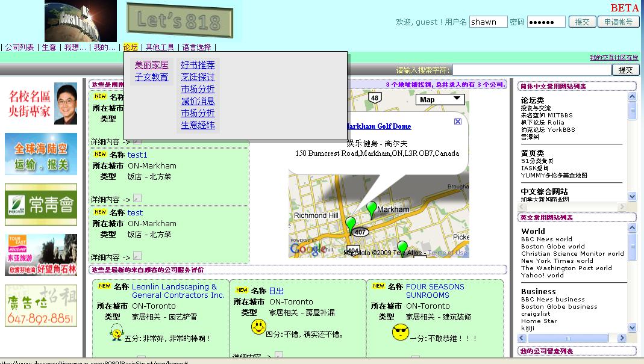The image size is (644, 364).
Task: Open the Map type dropdown
Action: tap(440, 99)
